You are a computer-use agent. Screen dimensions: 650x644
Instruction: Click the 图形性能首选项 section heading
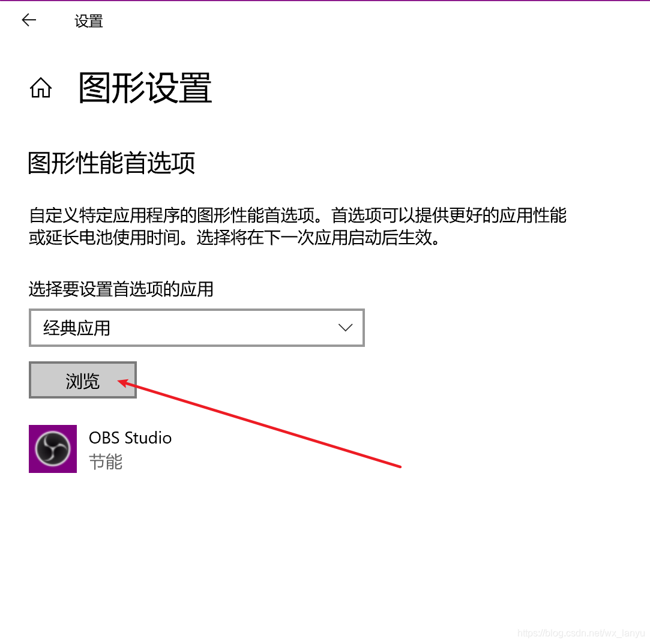tap(112, 163)
